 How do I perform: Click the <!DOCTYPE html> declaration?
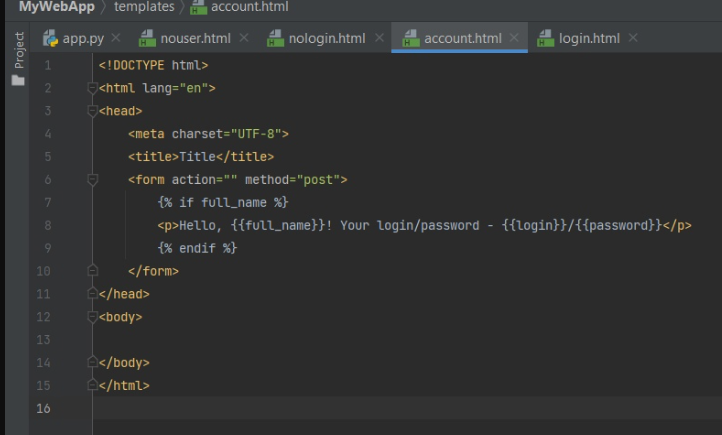(153, 65)
